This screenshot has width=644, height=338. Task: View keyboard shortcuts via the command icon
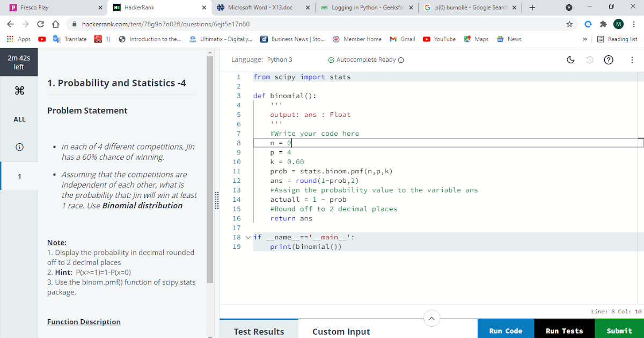(19, 90)
